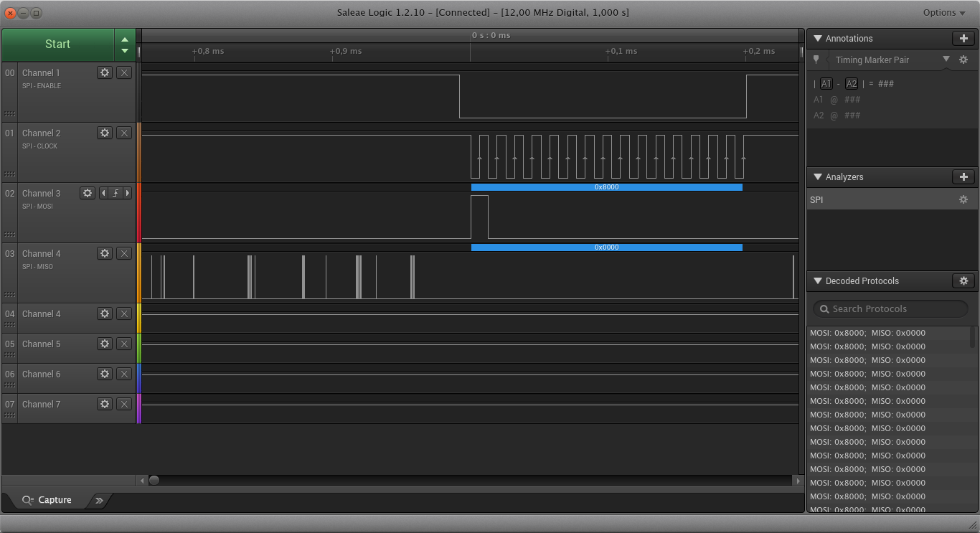980x533 pixels.
Task: Click the red color strip of Channel 3
Action: coord(139,212)
